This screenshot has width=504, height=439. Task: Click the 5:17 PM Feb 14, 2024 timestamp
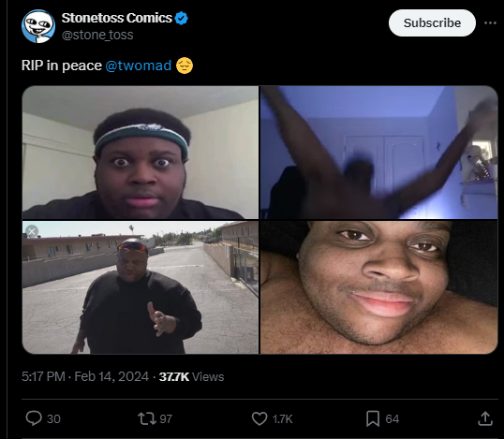[x=85, y=376]
